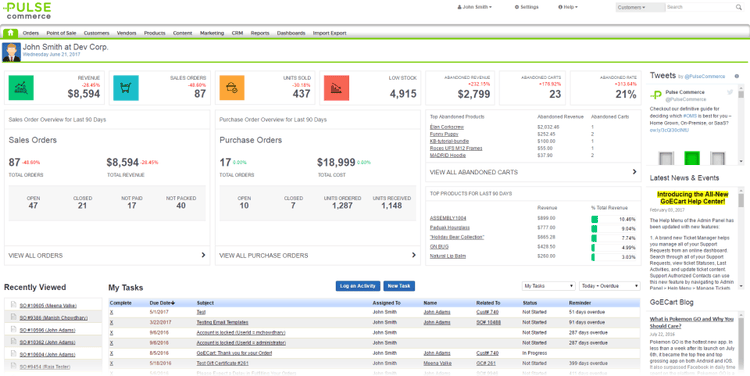Open the Help dropdown menu
750x376 pixels.
tap(568, 7)
